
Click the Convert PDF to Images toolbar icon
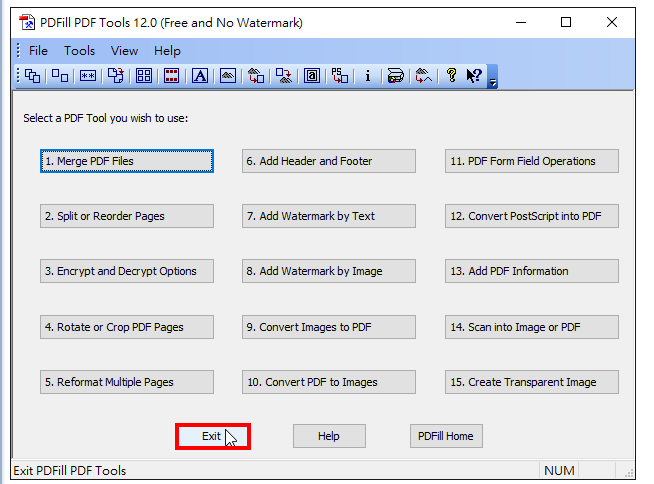pyautogui.click(x=284, y=76)
